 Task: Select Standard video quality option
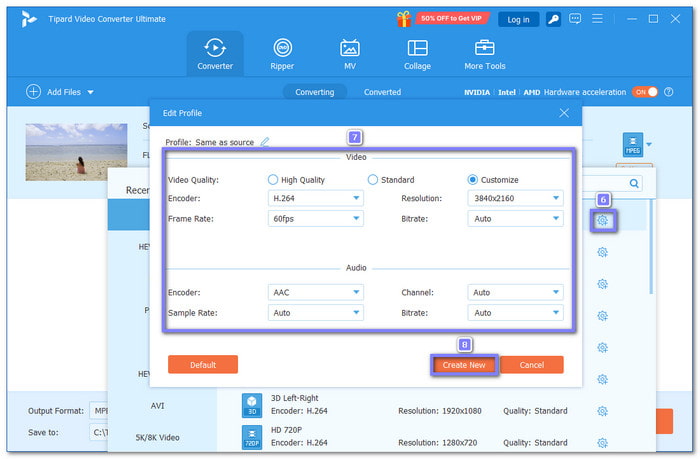tap(373, 180)
